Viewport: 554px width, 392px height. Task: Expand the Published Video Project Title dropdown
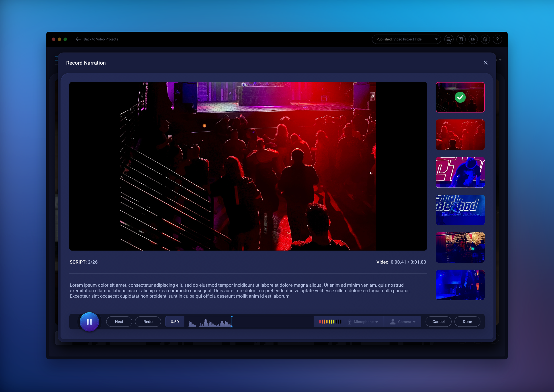tap(406, 39)
